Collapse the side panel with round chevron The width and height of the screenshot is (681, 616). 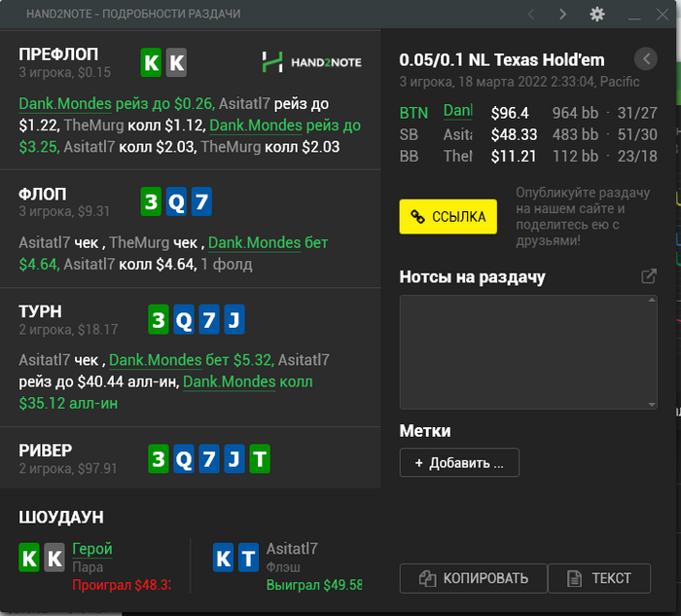[x=646, y=58]
